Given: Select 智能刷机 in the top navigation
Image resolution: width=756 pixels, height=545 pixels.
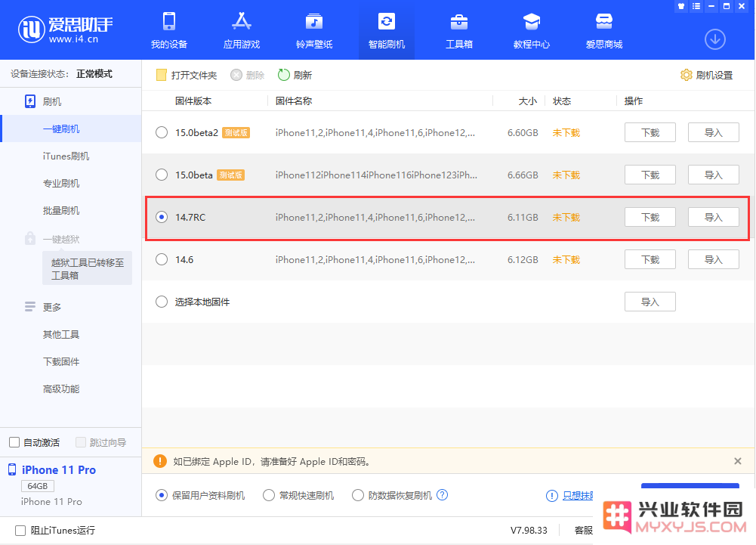Looking at the screenshot, I should 386,30.
